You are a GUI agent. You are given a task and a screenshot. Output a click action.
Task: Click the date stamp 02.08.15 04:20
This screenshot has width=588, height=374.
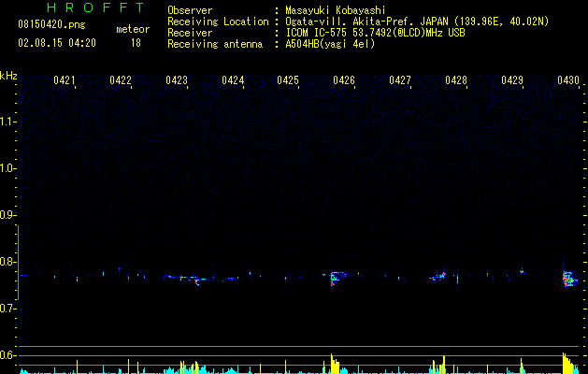(x=57, y=43)
